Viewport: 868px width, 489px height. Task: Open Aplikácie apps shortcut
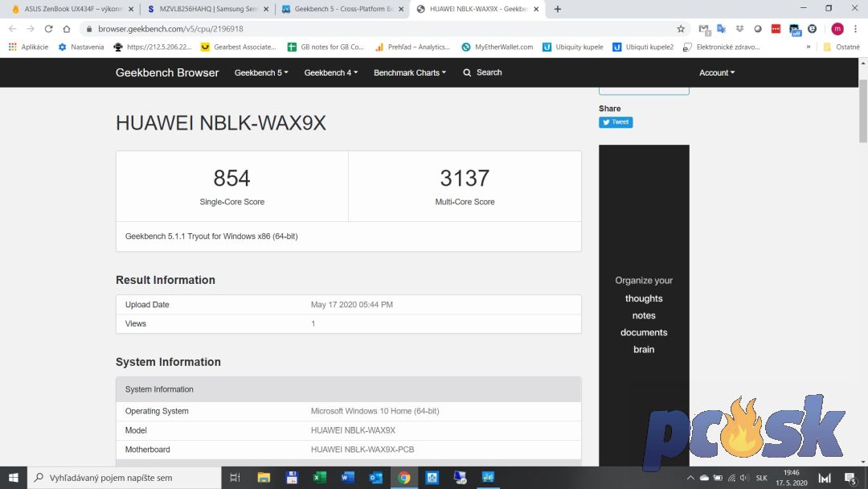point(28,47)
